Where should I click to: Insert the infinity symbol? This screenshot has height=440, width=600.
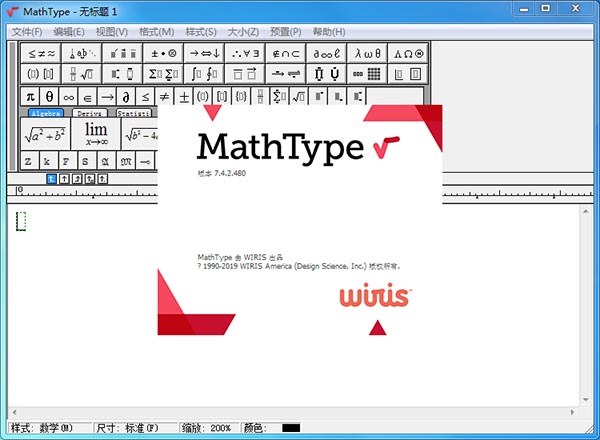click(69, 96)
